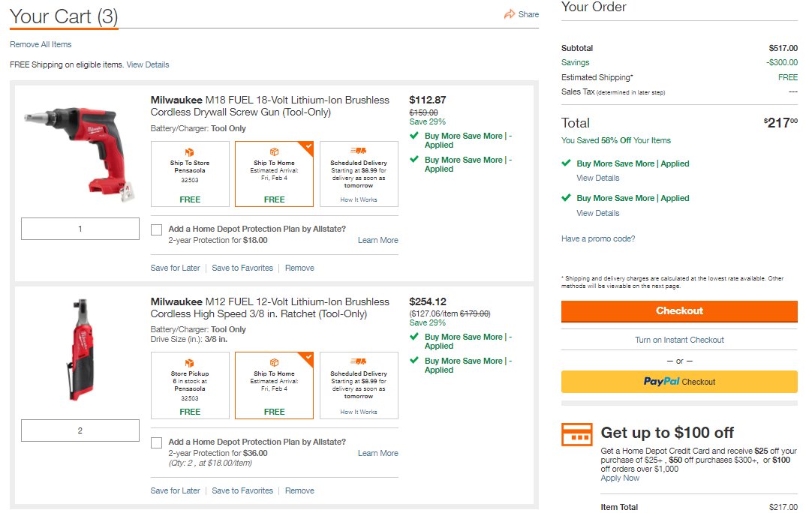Save Drywall Screw Gun to Favorites
Viewport: 812px width, 513px height.
(242, 268)
